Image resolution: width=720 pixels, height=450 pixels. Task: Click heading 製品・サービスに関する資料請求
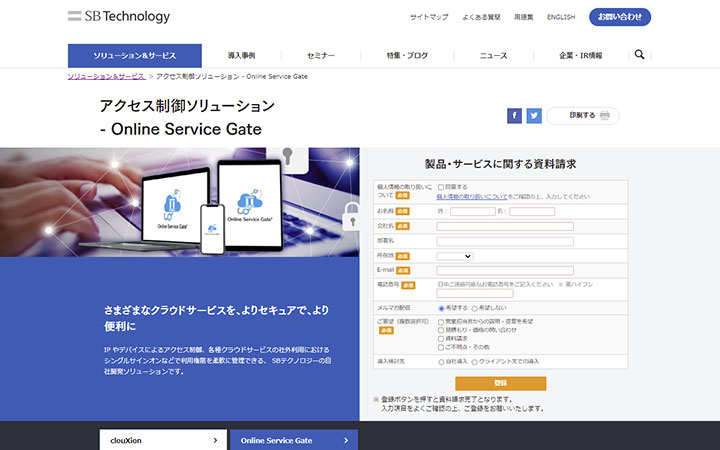tap(501, 164)
